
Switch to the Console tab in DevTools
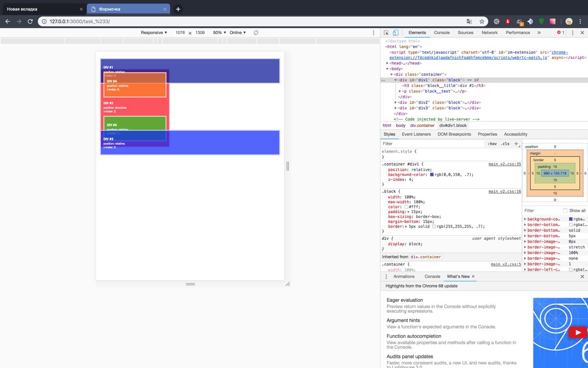(442, 33)
